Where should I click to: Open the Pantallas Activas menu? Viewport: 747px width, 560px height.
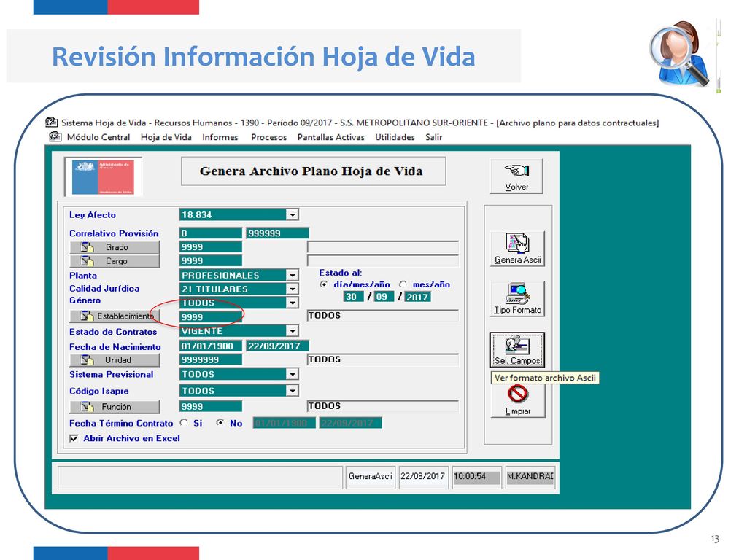pyautogui.click(x=330, y=137)
